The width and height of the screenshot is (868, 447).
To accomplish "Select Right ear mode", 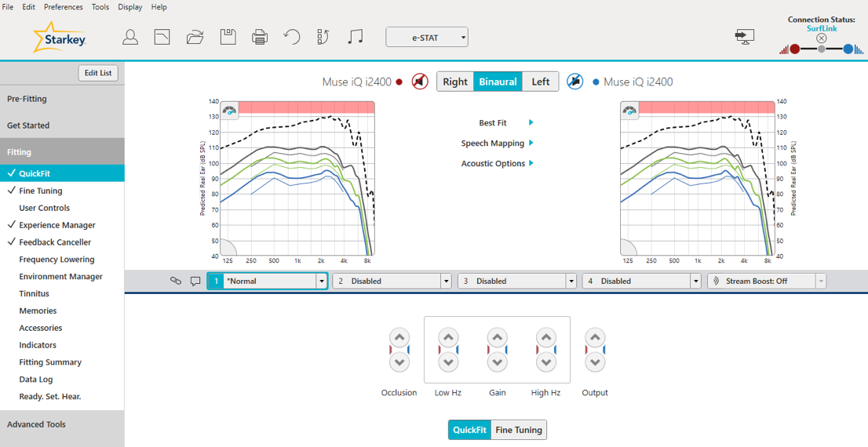I will (x=455, y=82).
